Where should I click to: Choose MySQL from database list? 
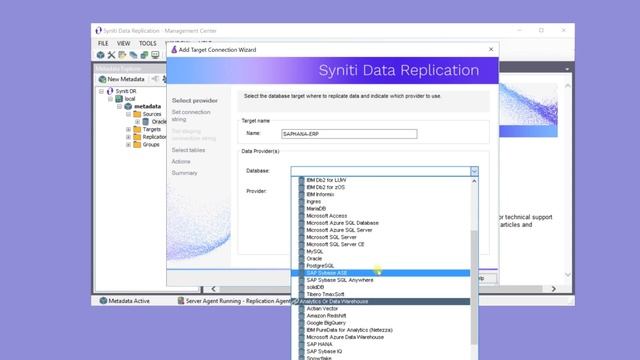point(315,251)
